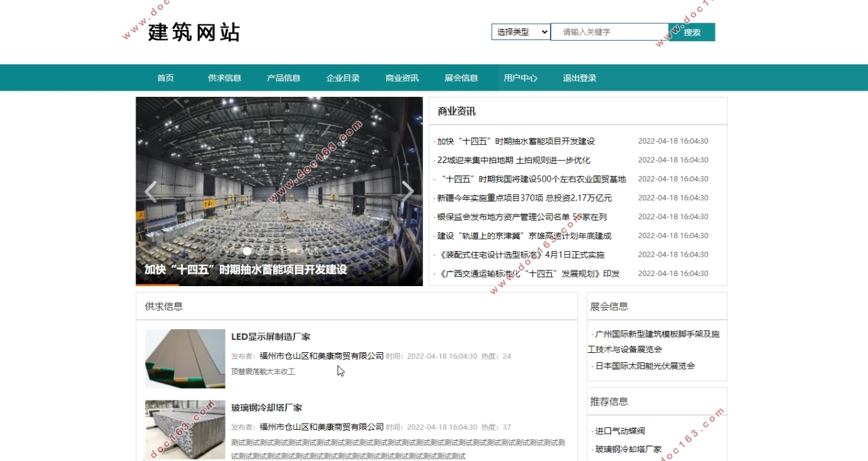Open the 商业资讯 news section
Image resolution: width=868 pixels, height=461 pixels.
[401, 77]
